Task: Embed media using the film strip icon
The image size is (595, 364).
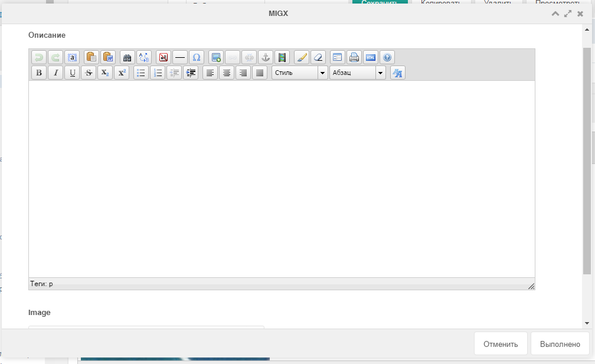Action: coord(282,57)
